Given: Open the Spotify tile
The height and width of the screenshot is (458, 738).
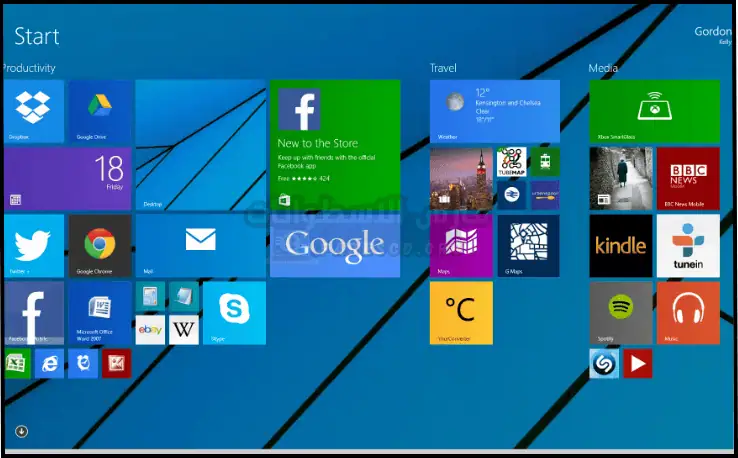Looking at the screenshot, I should point(620,312).
